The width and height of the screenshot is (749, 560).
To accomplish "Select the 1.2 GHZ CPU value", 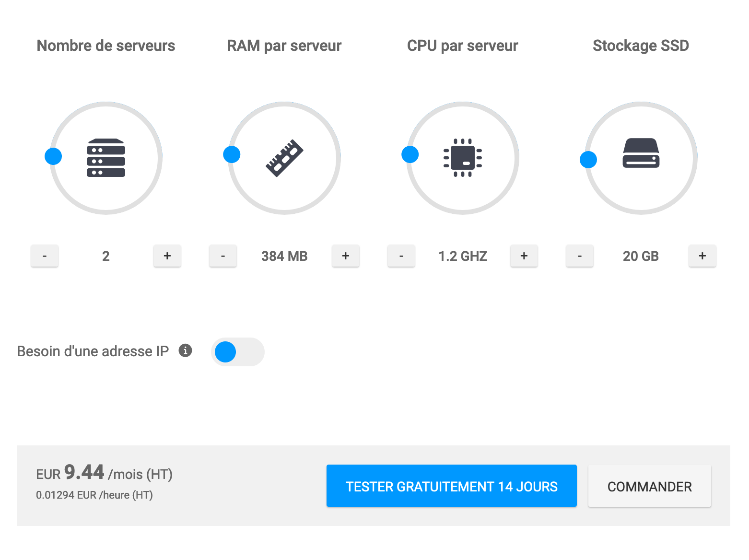I will [463, 256].
